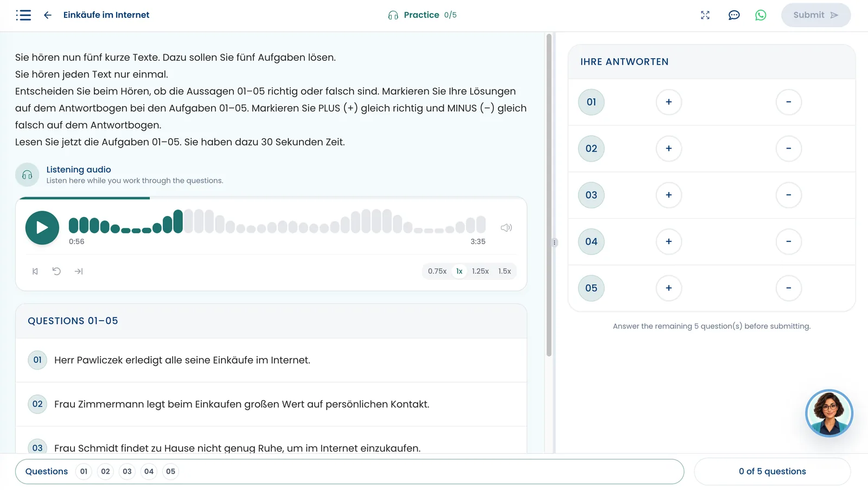Replay audio with the rewind icon
Viewport: 868px width, 490px height.
coord(56,271)
